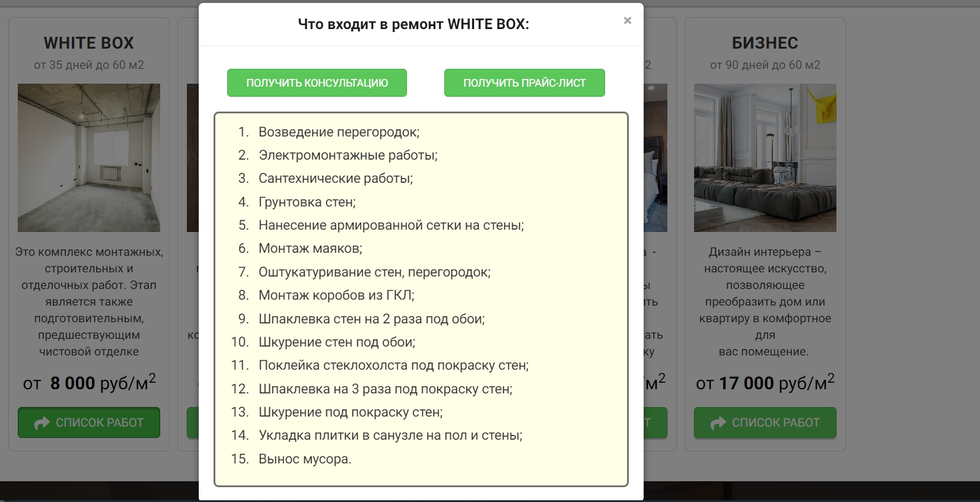Request the price list via ПОЛУЧИТЬ ПРАЙС-ЛИСТ
This screenshot has height=502, width=980.
coord(524,83)
